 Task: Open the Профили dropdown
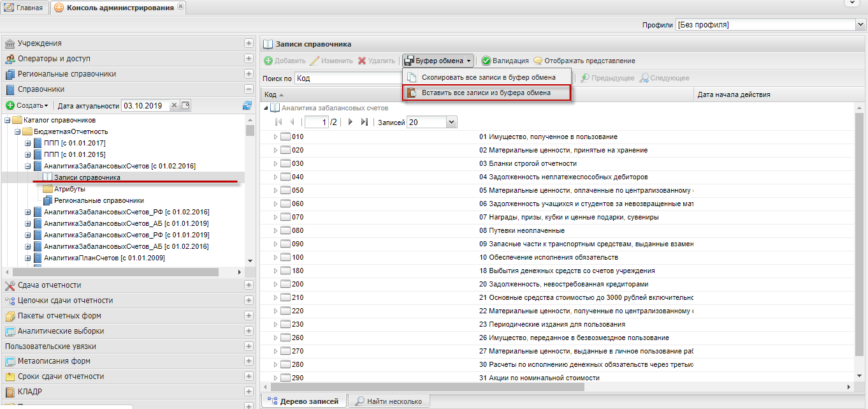point(860,25)
